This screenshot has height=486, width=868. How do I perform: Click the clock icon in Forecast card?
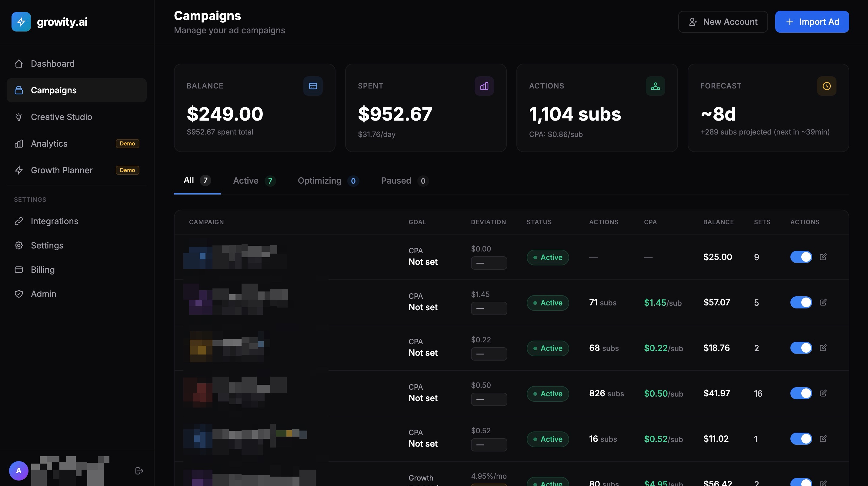pyautogui.click(x=826, y=86)
